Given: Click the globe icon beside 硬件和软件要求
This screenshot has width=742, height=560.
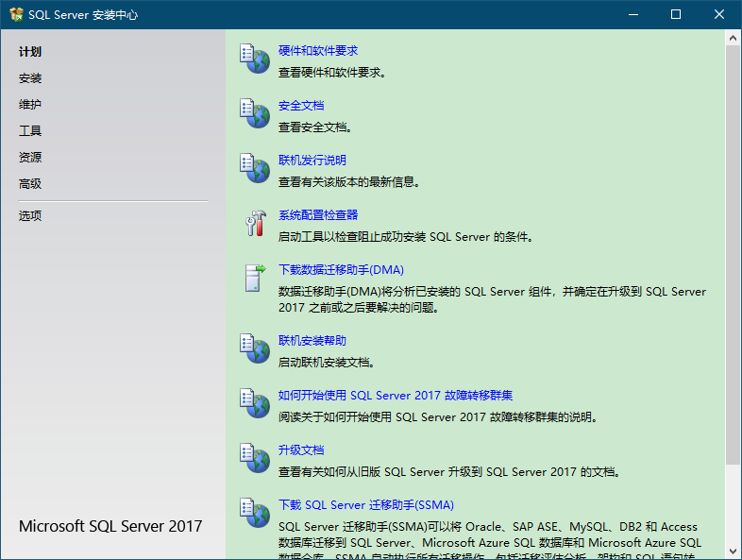Looking at the screenshot, I should 255,59.
